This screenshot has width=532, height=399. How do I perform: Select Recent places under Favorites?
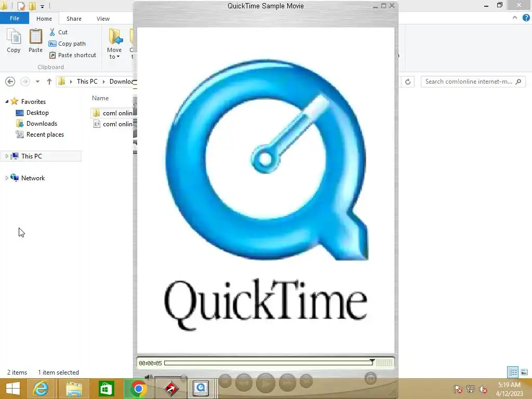[45, 135]
